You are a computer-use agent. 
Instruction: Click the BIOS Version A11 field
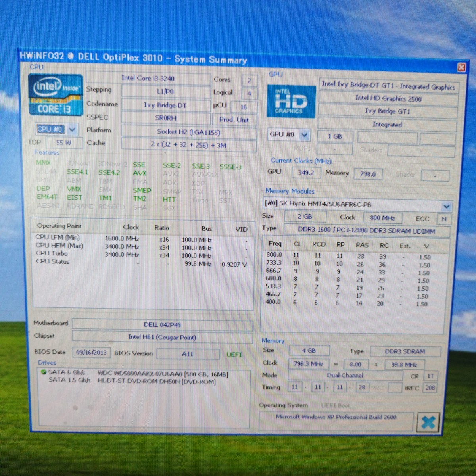(x=188, y=354)
